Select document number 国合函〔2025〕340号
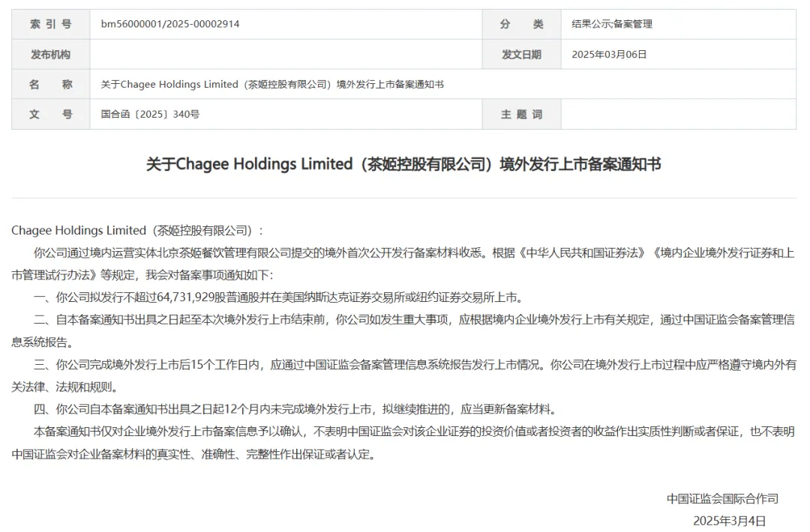 [150, 114]
